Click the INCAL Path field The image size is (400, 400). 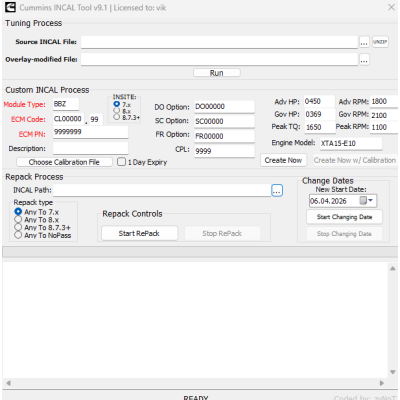162,190
